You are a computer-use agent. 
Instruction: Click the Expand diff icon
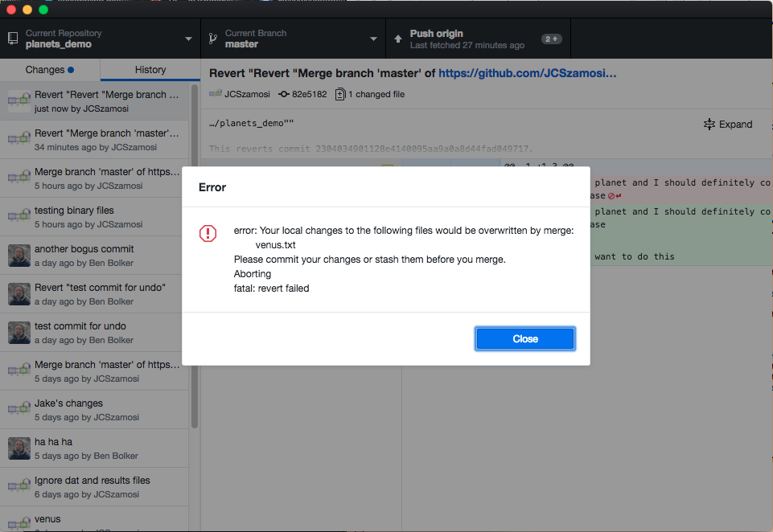(x=709, y=124)
